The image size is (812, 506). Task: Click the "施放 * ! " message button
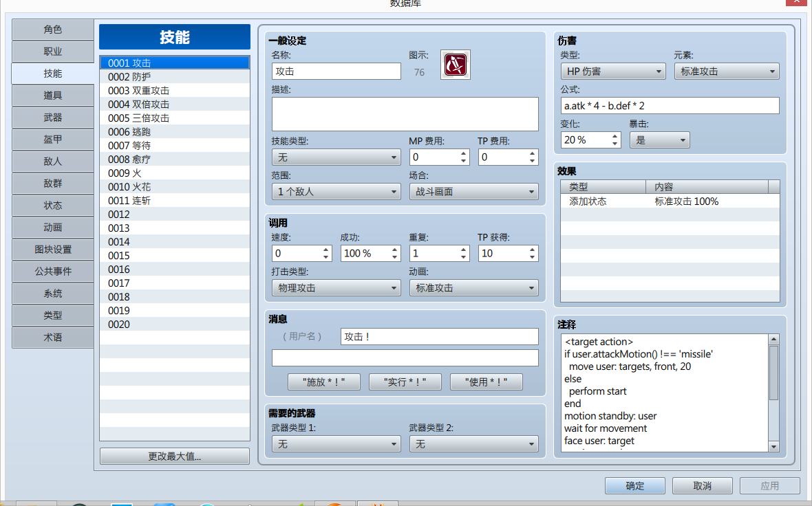coord(323,382)
